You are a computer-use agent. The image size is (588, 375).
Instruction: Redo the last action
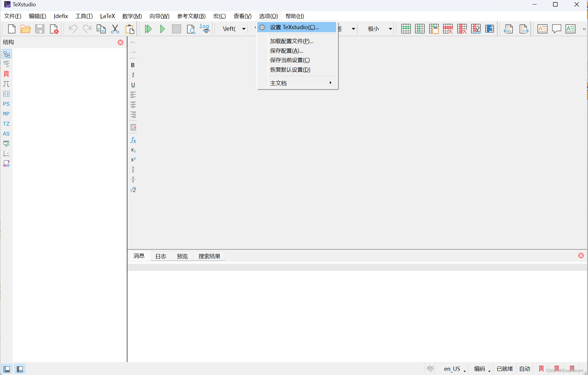pos(87,29)
